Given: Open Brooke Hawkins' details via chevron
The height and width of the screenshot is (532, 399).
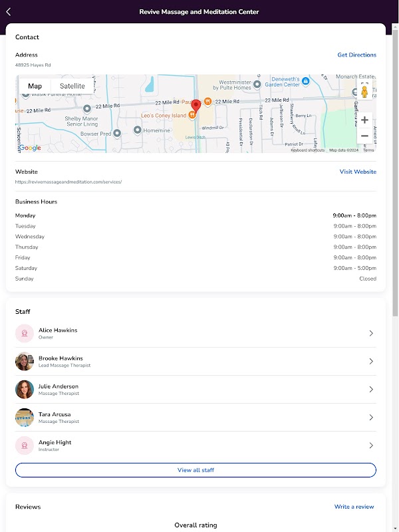Looking at the screenshot, I should [x=371, y=361].
